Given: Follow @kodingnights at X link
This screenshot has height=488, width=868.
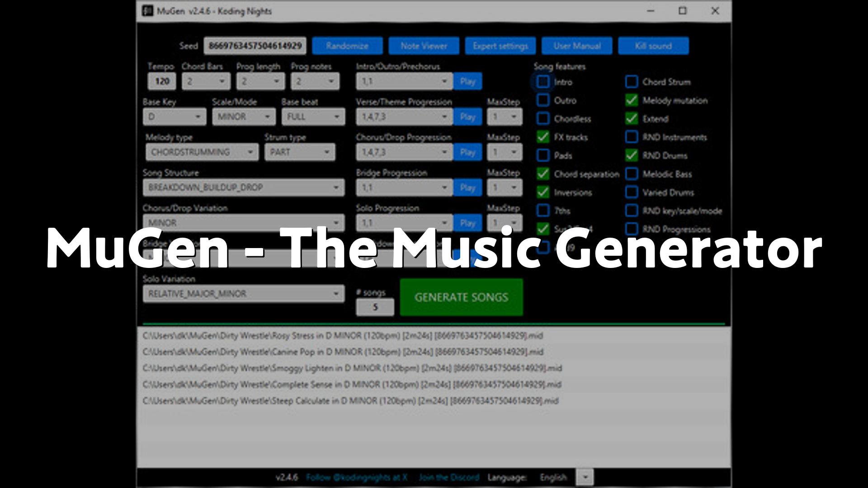Looking at the screenshot, I should pyautogui.click(x=357, y=477).
